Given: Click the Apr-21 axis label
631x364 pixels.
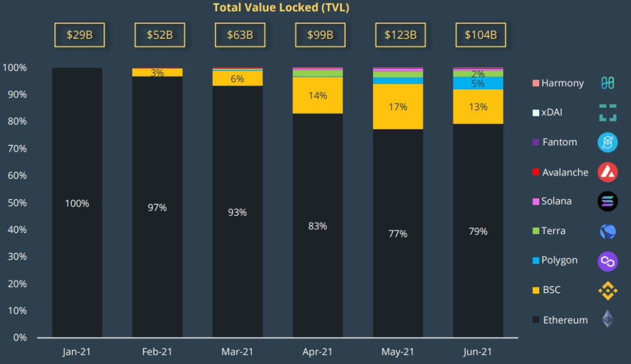Looking at the screenshot, I should (318, 352).
